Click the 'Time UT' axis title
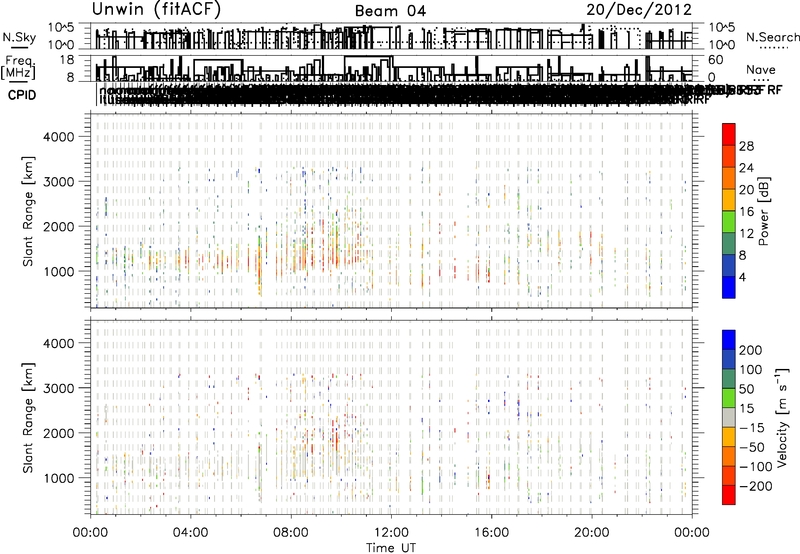This screenshot has height=554, width=800. pyautogui.click(x=391, y=547)
